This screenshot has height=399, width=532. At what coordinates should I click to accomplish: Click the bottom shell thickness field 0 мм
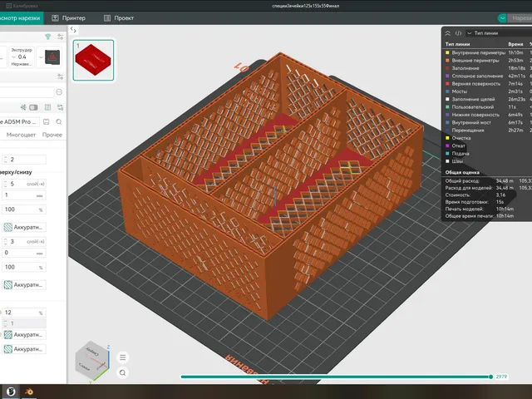pyautogui.click(x=24, y=253)
